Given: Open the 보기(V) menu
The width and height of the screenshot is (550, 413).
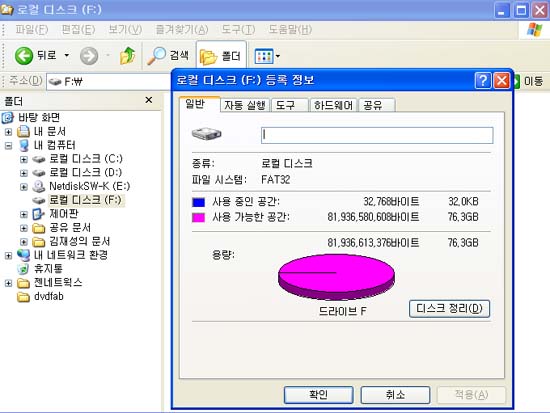Looking at the screenshot, I should 125,30.
